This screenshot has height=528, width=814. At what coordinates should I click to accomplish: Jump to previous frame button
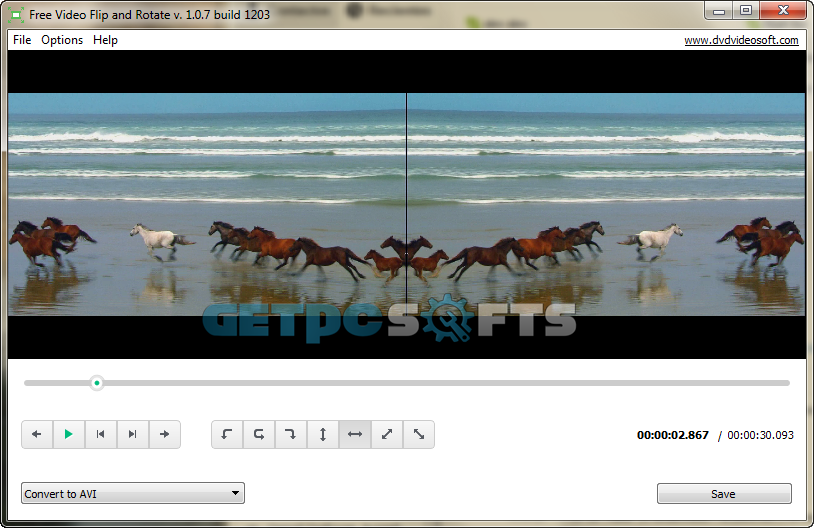click(x=101, y=434)
